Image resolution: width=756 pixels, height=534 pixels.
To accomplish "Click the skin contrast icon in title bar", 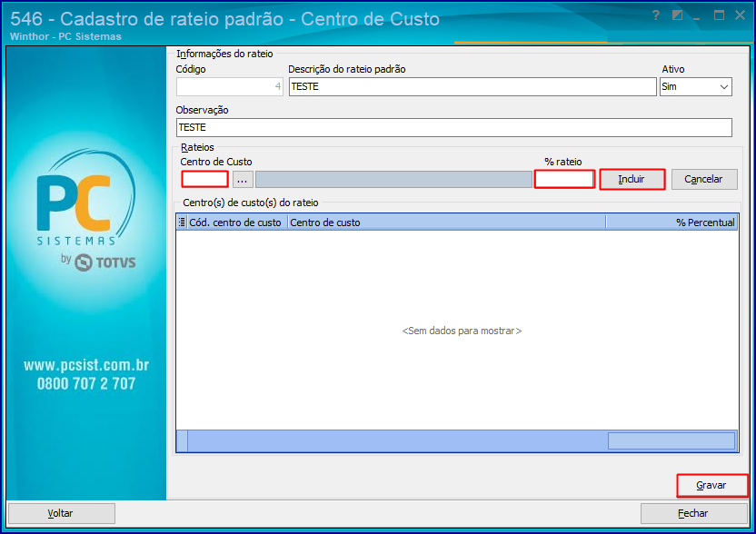I will (677, 15).
